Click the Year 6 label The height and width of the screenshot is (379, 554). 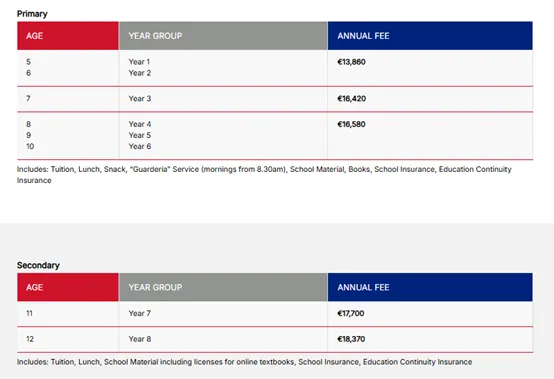[140, 146]
